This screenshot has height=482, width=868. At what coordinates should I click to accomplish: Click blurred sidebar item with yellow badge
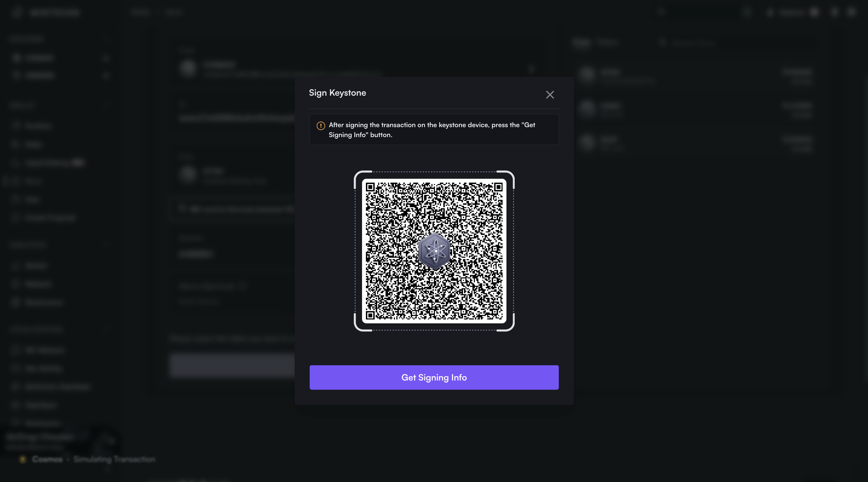pos(51,163)
